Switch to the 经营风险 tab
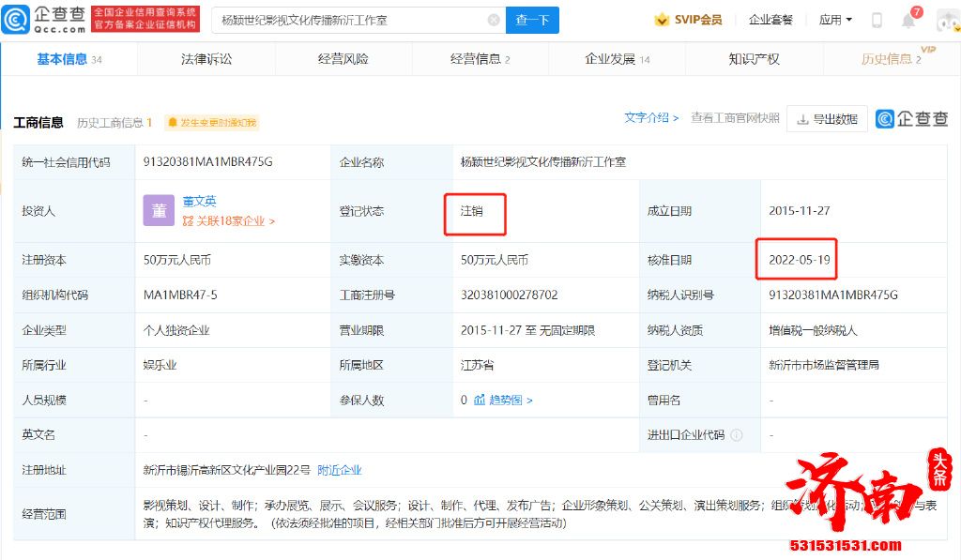961x560 pixels. tap(343, 59)
